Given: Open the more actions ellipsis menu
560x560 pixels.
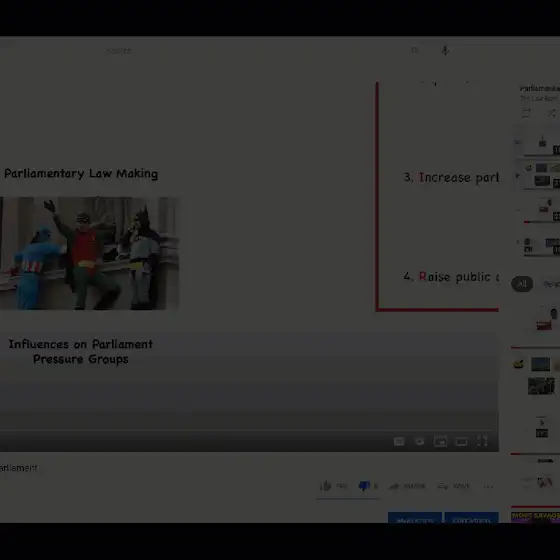Looking at the screenshot, I should (x=488, y=486).
